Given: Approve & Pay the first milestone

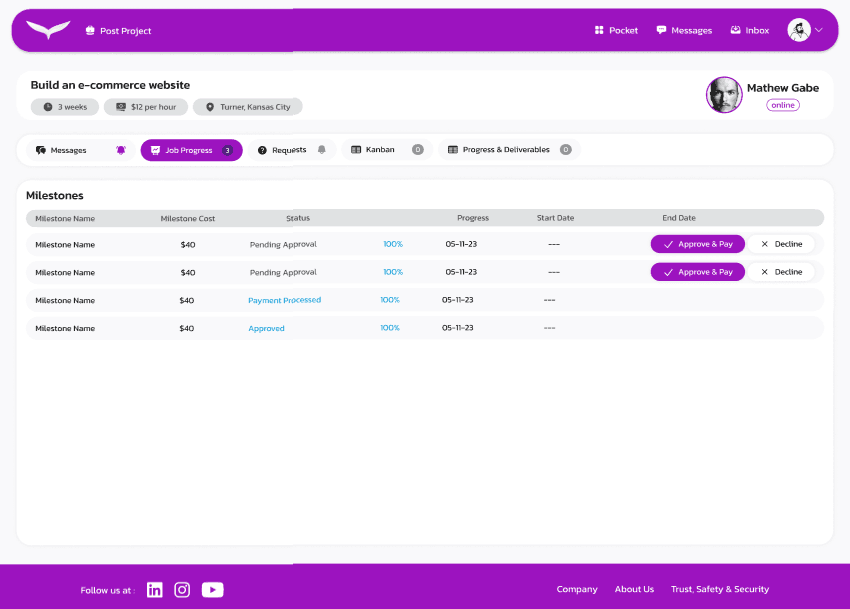Looking at the screenshot, I should tap(697, 244).
